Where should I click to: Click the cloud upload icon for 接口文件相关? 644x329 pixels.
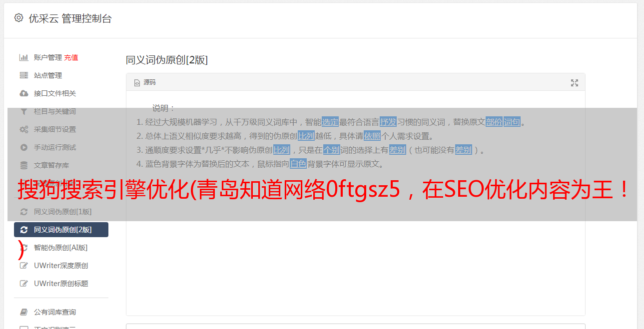pos(23,93)
